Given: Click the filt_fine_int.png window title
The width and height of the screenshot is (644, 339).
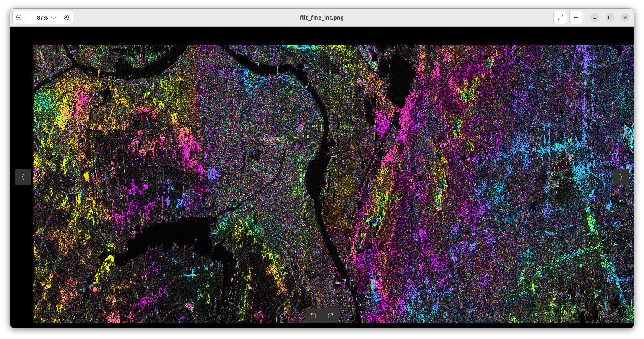Looking at the screenshot, I should [322, 18].
